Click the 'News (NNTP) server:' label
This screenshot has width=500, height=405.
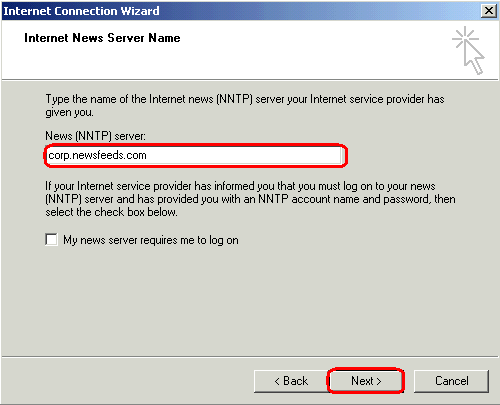point(95,136)
